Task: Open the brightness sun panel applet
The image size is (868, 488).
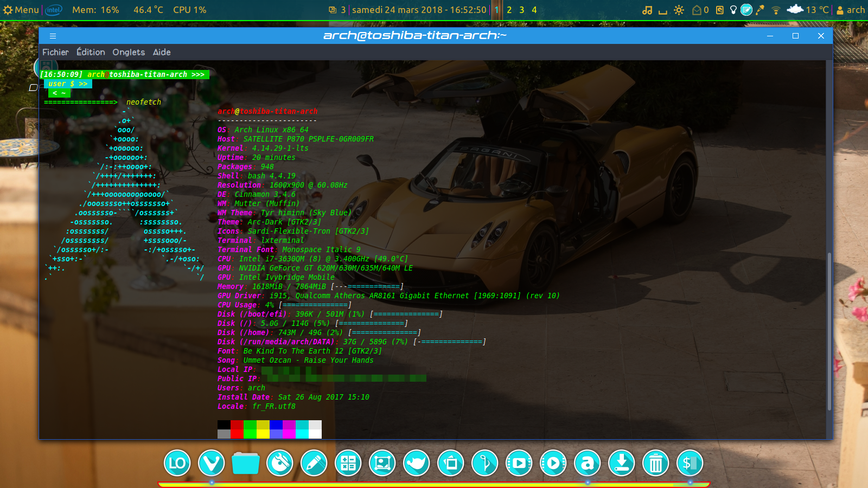Action: click(679, 10)
